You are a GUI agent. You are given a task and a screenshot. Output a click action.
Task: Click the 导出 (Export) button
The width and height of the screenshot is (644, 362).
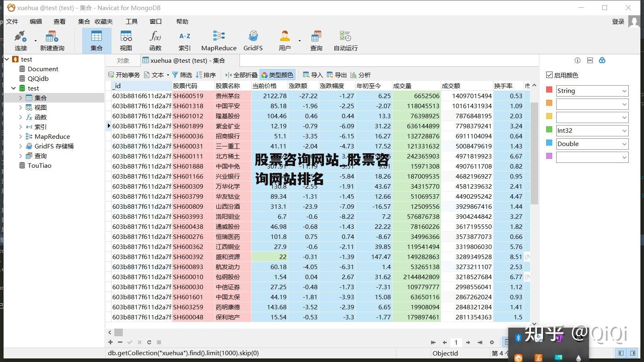336,75
